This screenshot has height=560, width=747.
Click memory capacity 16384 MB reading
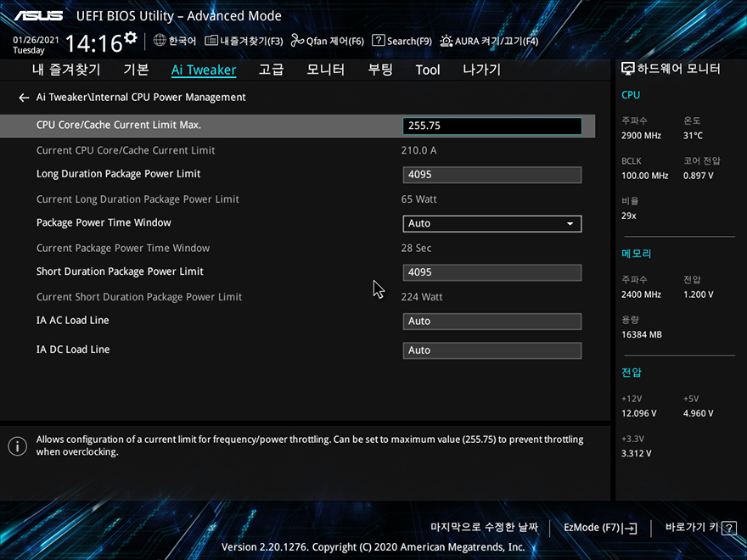[641, 335]
